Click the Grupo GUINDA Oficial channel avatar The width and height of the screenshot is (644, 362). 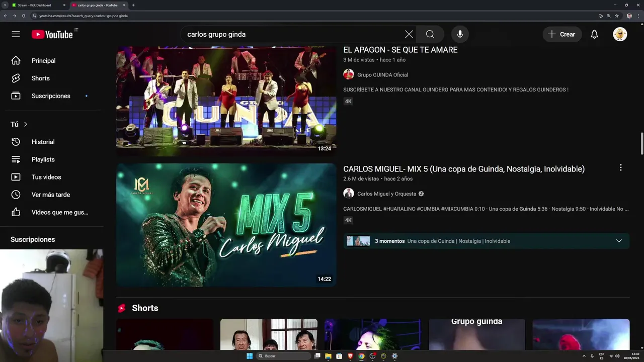[349, 74]
